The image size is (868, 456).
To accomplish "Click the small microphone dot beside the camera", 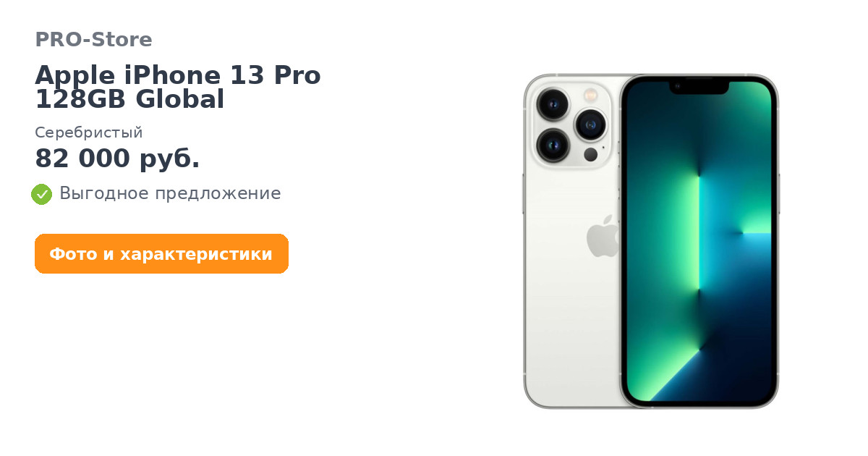I will click(603, 148).
